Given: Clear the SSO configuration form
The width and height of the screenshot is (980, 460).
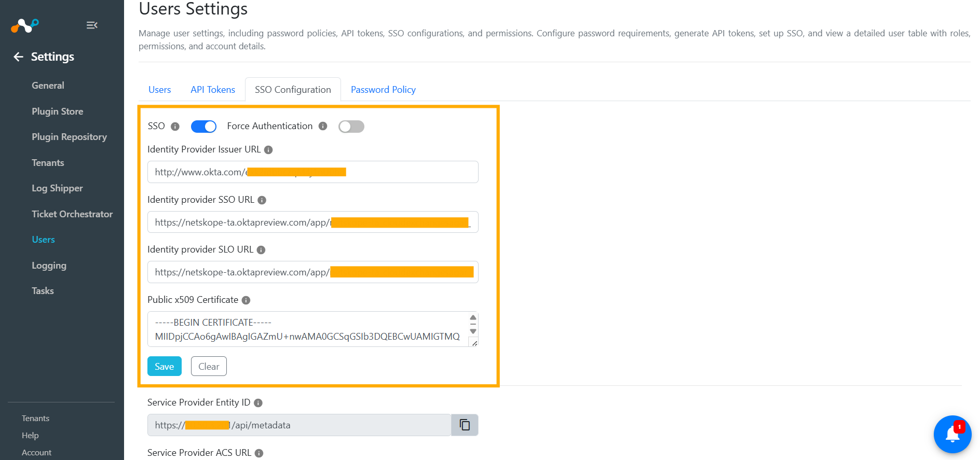Looking at the screenshot, I should tap(209, 366).
